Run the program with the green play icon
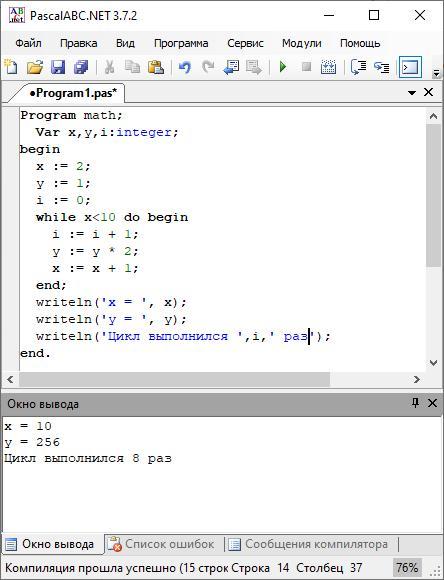This screenshot has width=444, height=580. click(283, 67)
